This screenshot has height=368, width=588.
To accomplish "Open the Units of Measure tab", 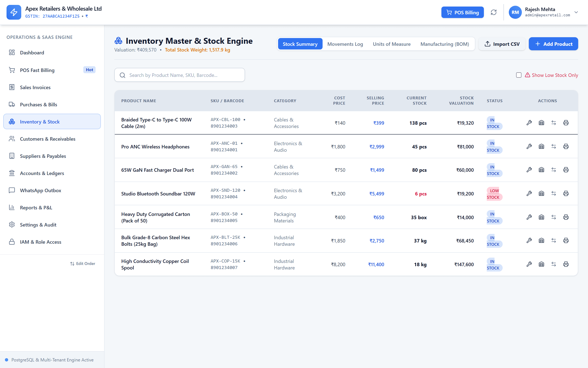I will [391, 44].
